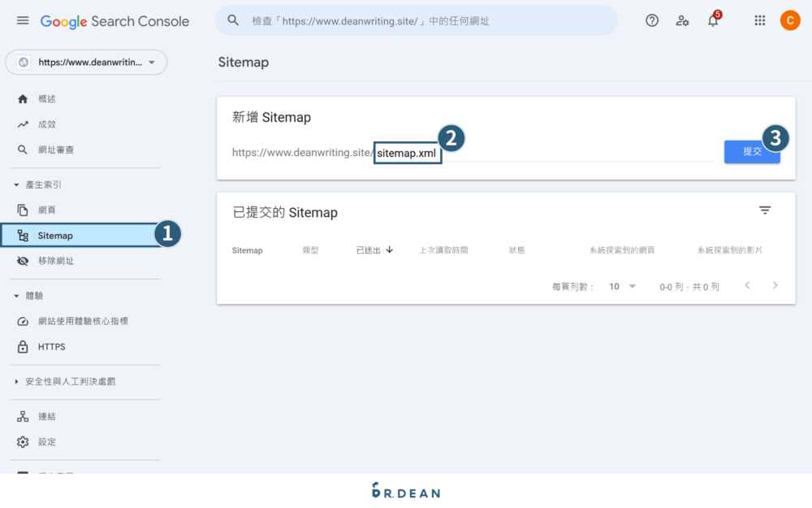Open the property selector dropdown
This screenshot has width=812, height=508.
click(x=86, y=62)
